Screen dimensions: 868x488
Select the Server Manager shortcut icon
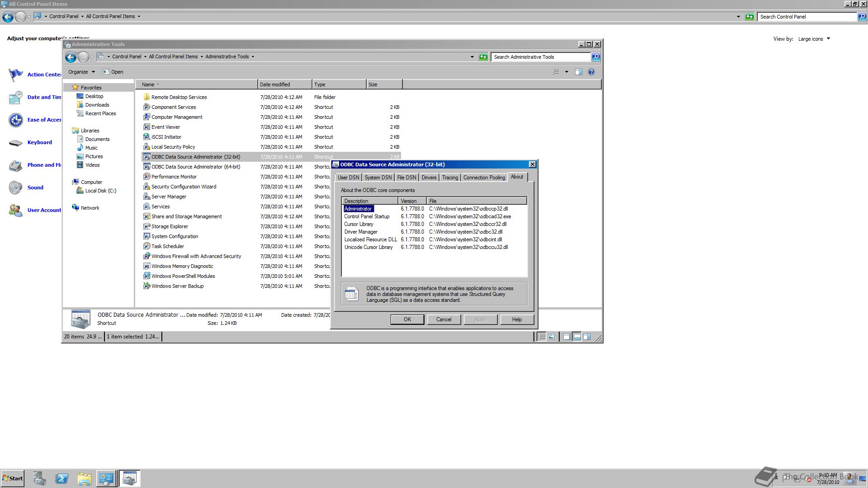coord(146,197)
